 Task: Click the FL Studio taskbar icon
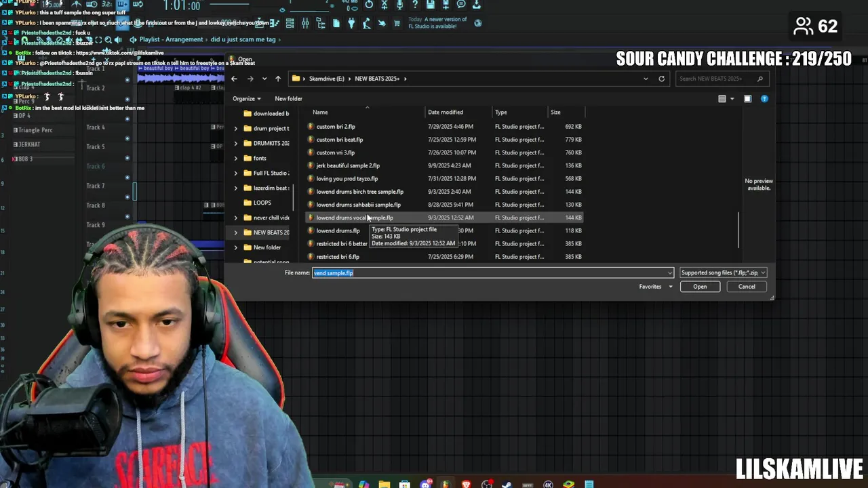[446, 484]
